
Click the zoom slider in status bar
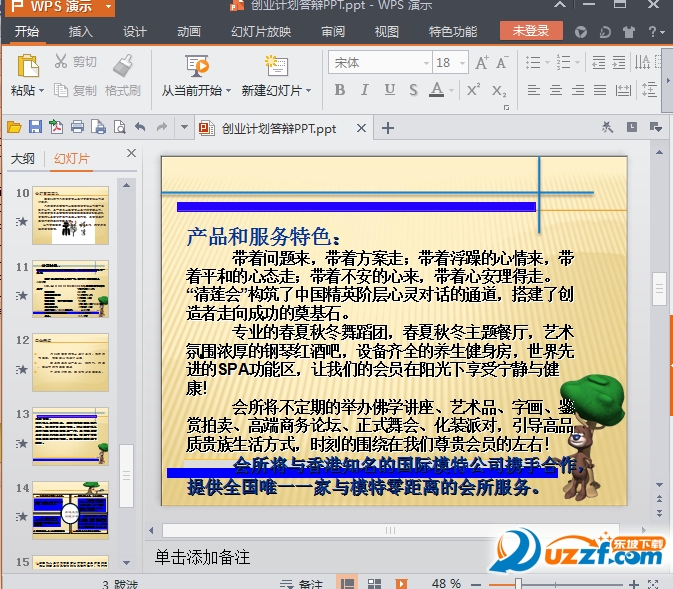tap(518, 583)
